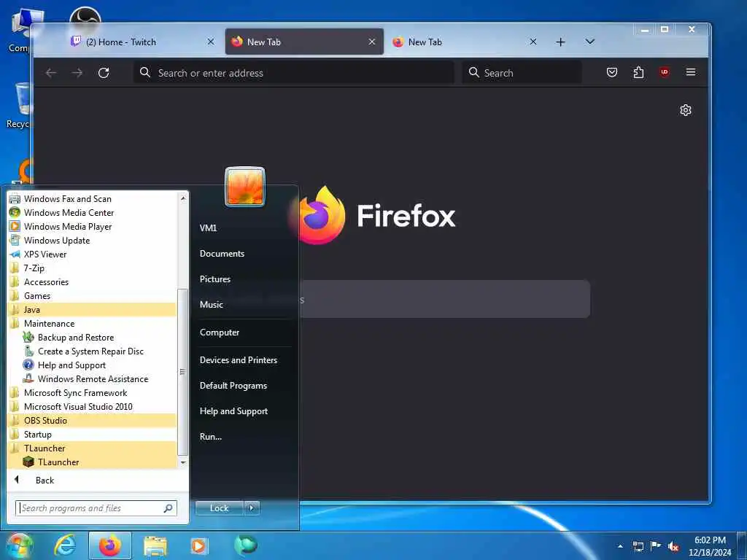Screen dimensions: 747x560
Task: Open Documents from Start menu
Action: point(222,254)
